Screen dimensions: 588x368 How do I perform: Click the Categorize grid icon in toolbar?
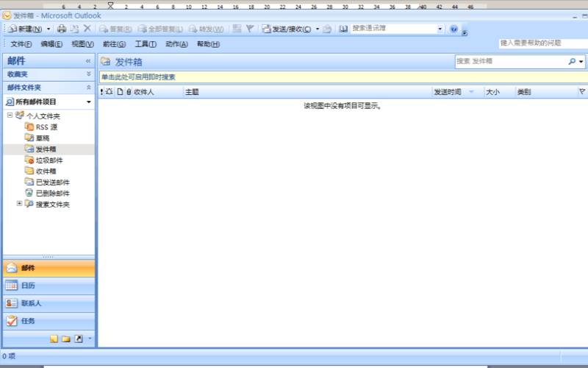237,29
